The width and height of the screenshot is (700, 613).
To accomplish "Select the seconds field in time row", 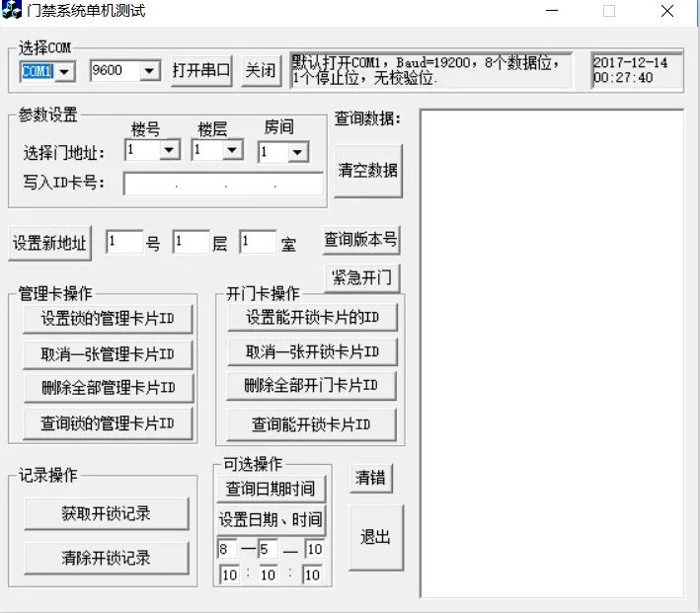I will click(x=312, y=575).
